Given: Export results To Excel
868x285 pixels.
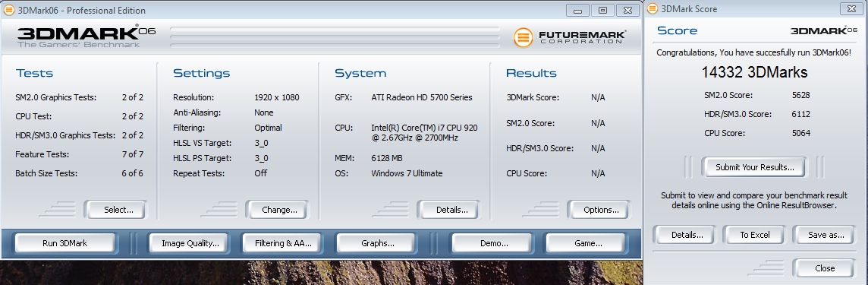Looking at the screenshot, I should pyautogui.click(x=754, y=235).
